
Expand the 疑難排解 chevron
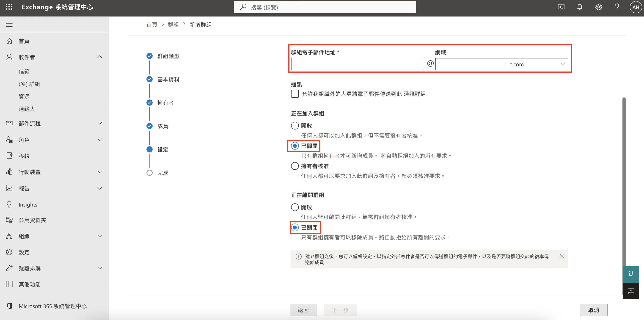[x=99, y=268]
